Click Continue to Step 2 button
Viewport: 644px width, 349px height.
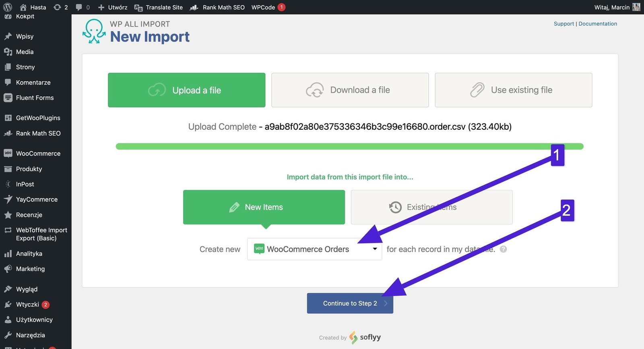click(x=350, y=303)
